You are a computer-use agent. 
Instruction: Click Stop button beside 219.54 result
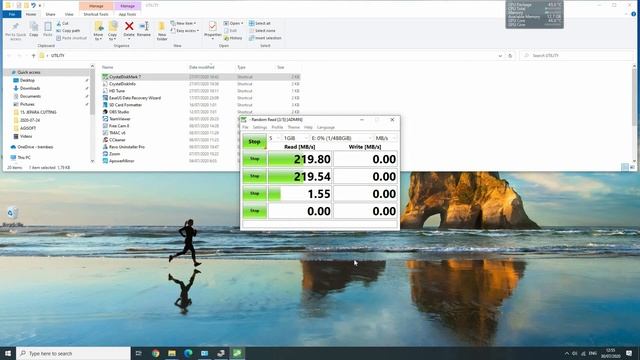(x=254, y=176)
